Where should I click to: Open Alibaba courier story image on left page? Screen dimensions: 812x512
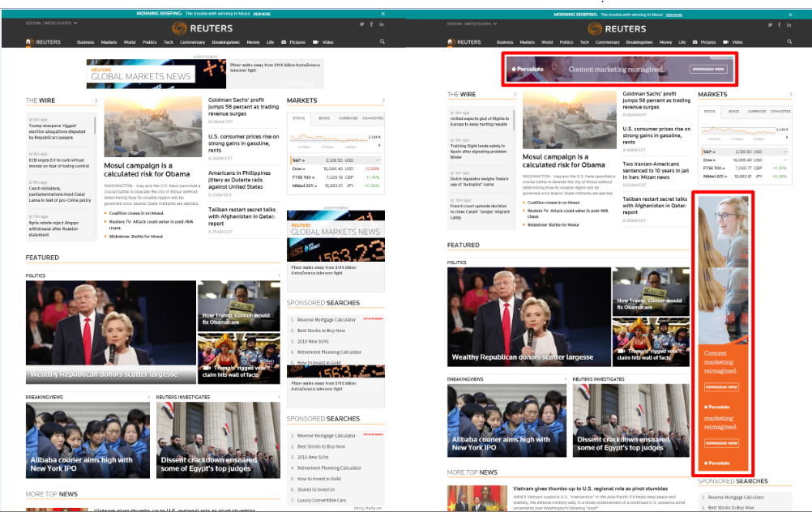click(88, 440)
